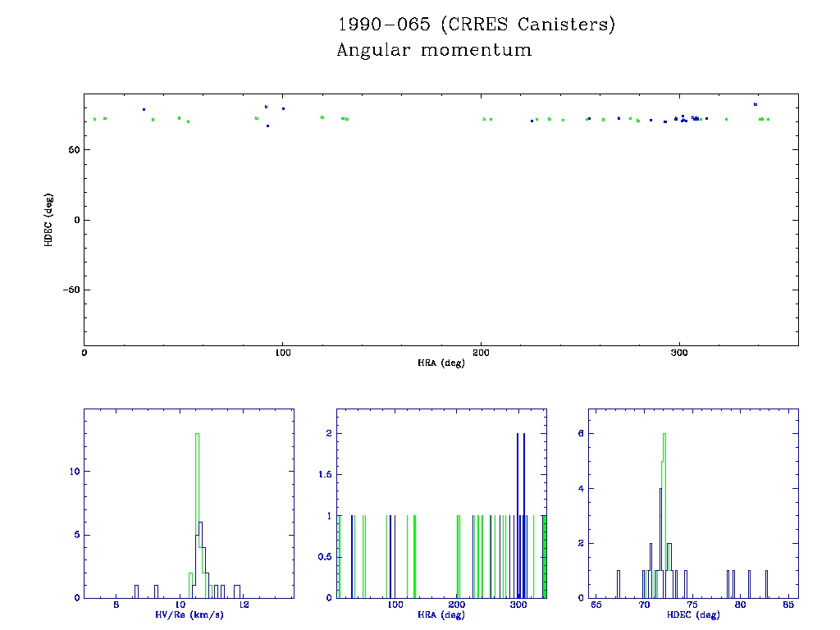
Task: Click the lowest blue scatter point near HRA 90
Action: [267, 126]
